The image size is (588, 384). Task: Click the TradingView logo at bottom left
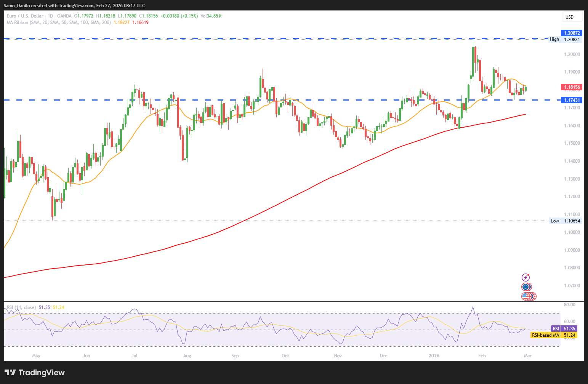click(35, 373)
